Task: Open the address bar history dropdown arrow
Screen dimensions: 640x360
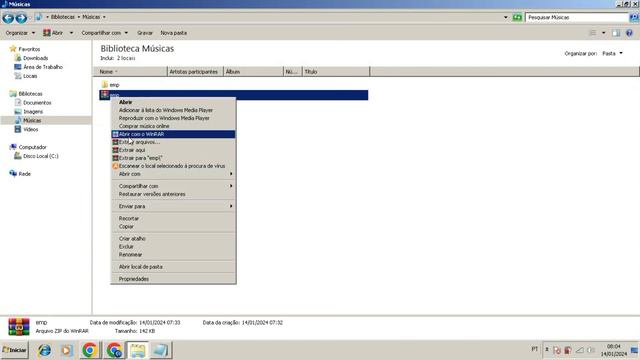Action: click(x=506, y=17)
